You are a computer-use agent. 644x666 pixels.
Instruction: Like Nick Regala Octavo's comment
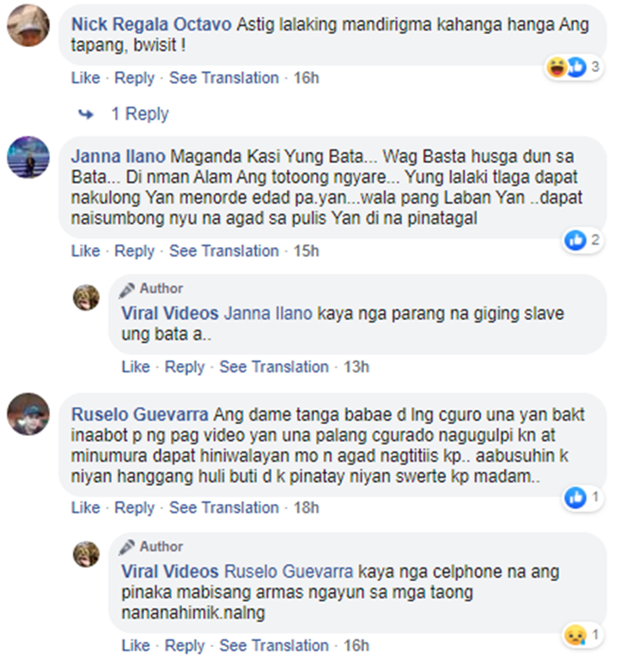pyautogui.click(x=86, y=78)
